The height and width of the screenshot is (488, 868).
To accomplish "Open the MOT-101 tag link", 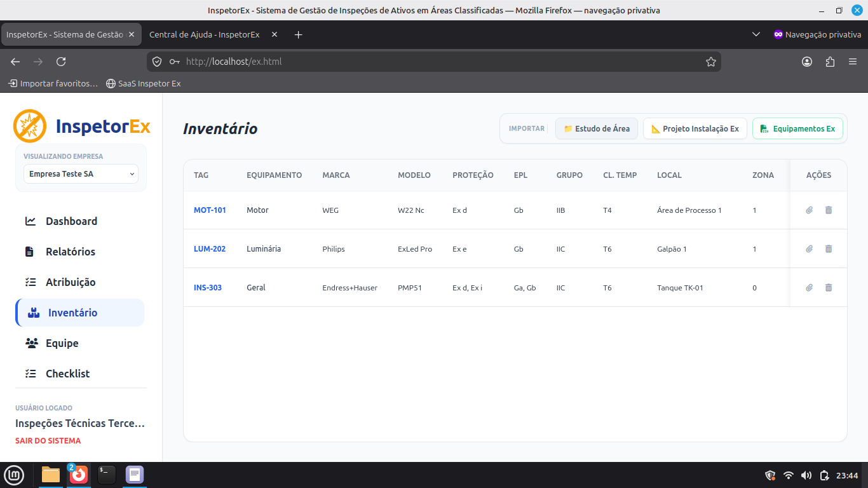I will (210, 210).
